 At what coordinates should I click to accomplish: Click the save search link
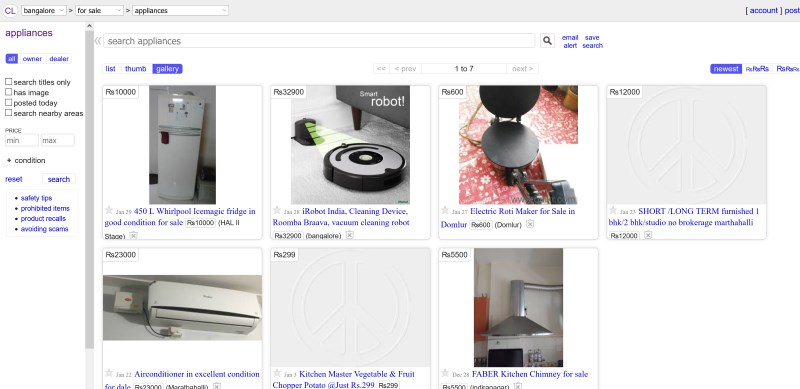click(x=592, y=41)
